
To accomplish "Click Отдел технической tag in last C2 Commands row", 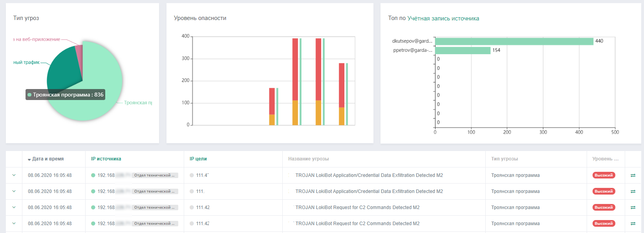I will click(155, 224).
